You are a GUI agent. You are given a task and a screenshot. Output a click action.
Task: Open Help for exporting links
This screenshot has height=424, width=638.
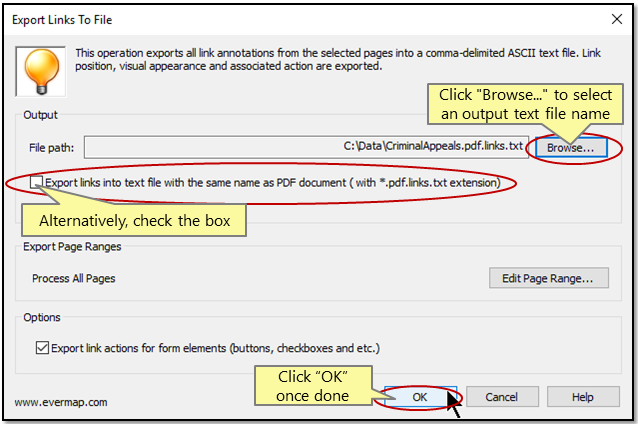pyautogui.click(x=582, y=397)
